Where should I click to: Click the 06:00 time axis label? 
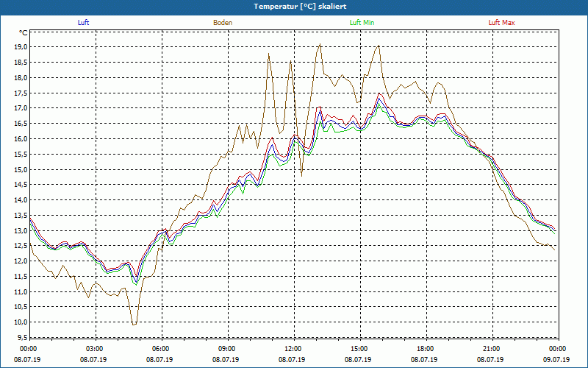coord(159,349)
